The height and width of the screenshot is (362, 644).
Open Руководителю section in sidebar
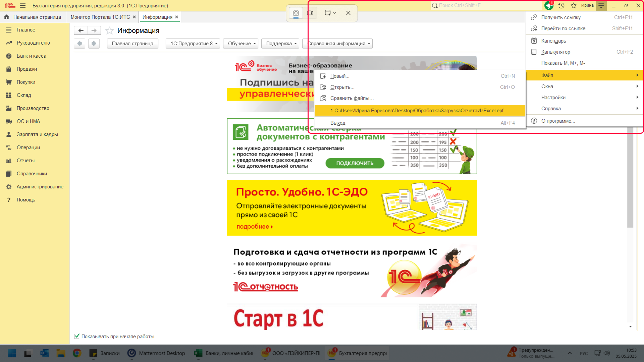(35, 43)
